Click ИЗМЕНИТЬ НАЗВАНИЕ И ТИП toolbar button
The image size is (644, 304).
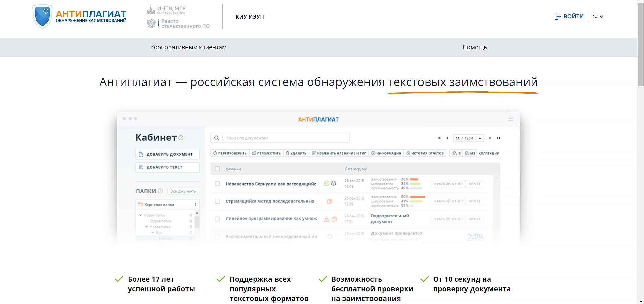coord(339,153)
